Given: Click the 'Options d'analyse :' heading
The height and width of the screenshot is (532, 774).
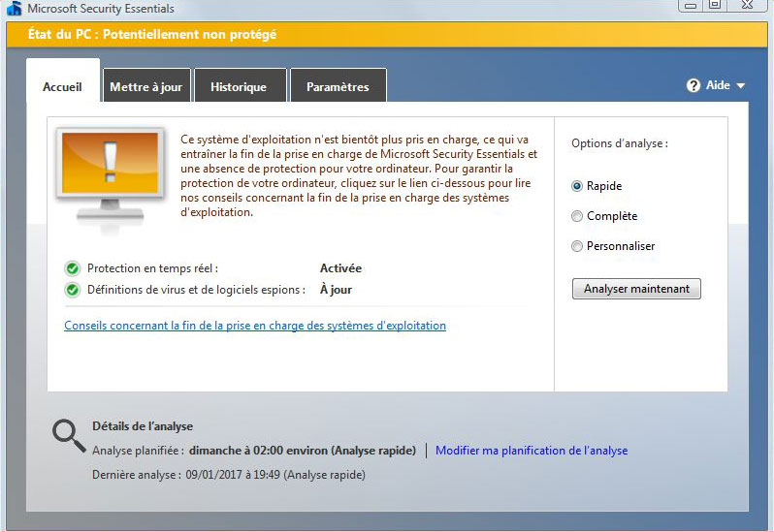Looking at the screenshot, I should pos(620,143).
